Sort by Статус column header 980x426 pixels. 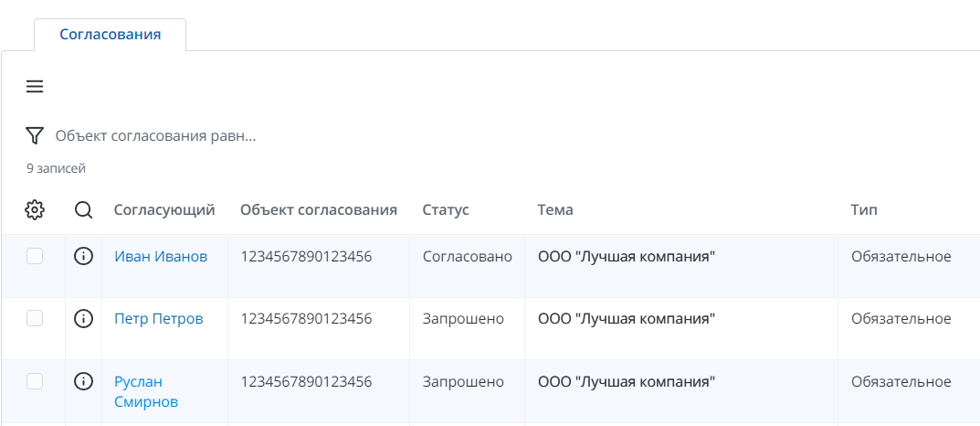(446, 210)
